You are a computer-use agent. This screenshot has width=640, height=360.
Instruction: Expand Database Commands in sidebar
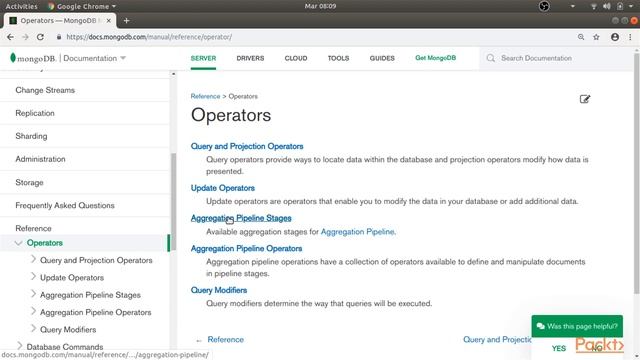19,346
